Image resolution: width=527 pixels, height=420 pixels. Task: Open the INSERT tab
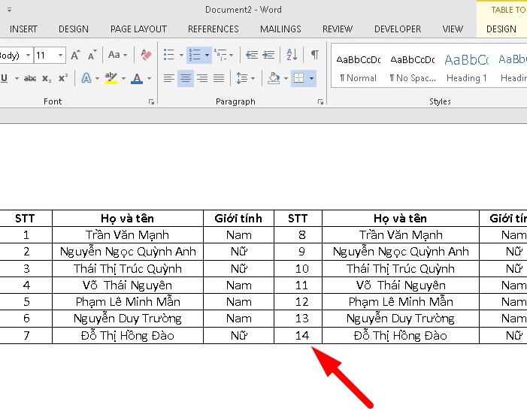(x=23, y=29)
